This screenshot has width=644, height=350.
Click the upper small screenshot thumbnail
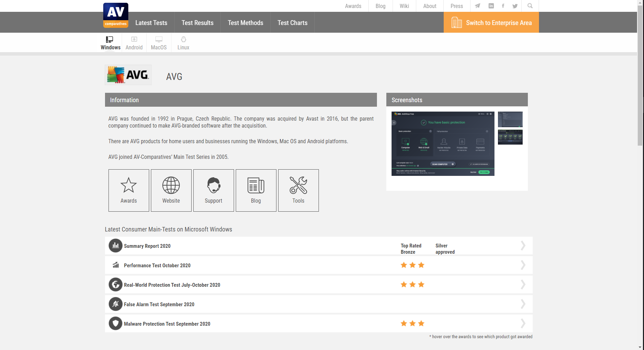click(510, 119)
